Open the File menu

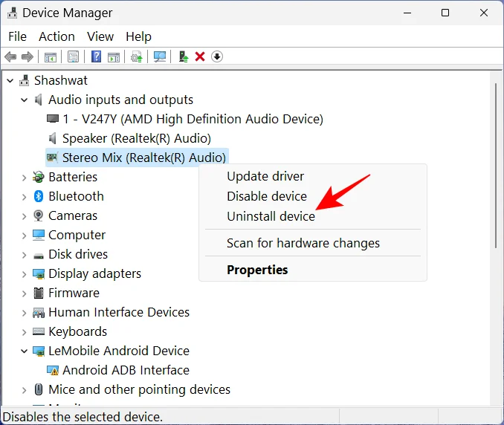click(x=17, y=36)
